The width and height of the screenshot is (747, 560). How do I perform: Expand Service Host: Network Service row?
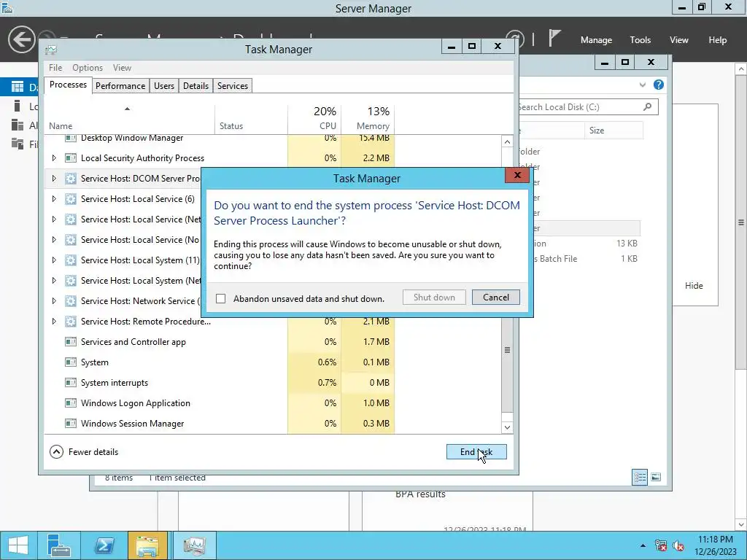[54, 301]
